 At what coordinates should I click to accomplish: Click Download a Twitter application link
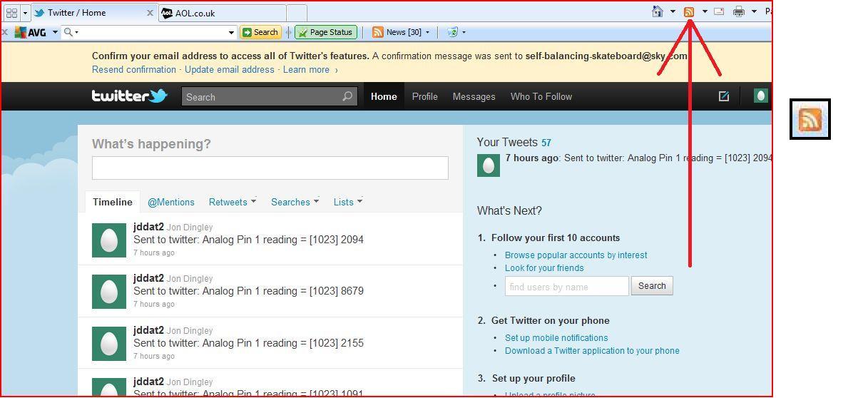592,350
